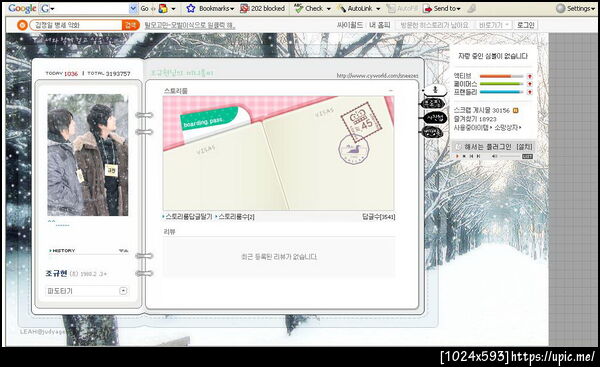600x367 pixels.
Task: Click the owner name 조규현
Action: point(56,273)
